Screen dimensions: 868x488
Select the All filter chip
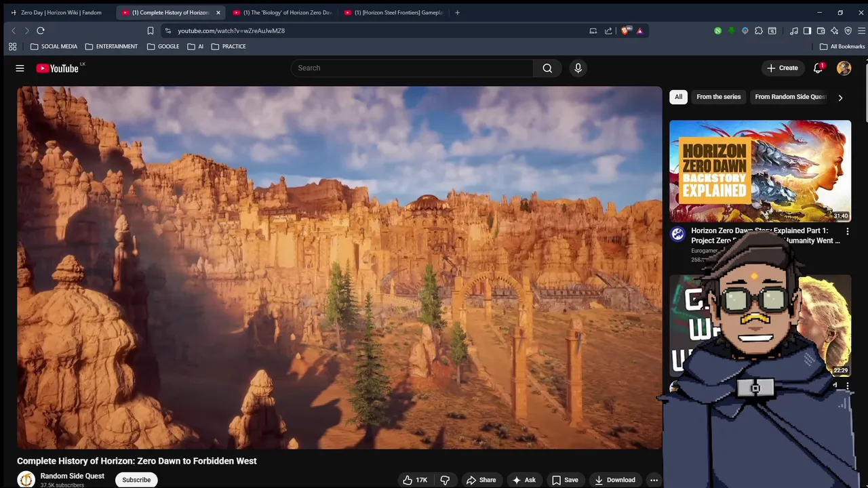(678, 97)
